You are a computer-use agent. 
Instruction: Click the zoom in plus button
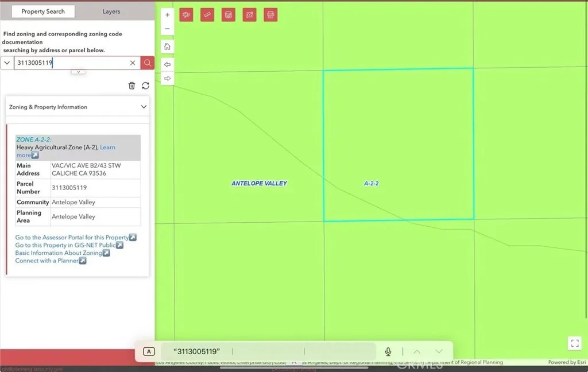tap(167, 15)
